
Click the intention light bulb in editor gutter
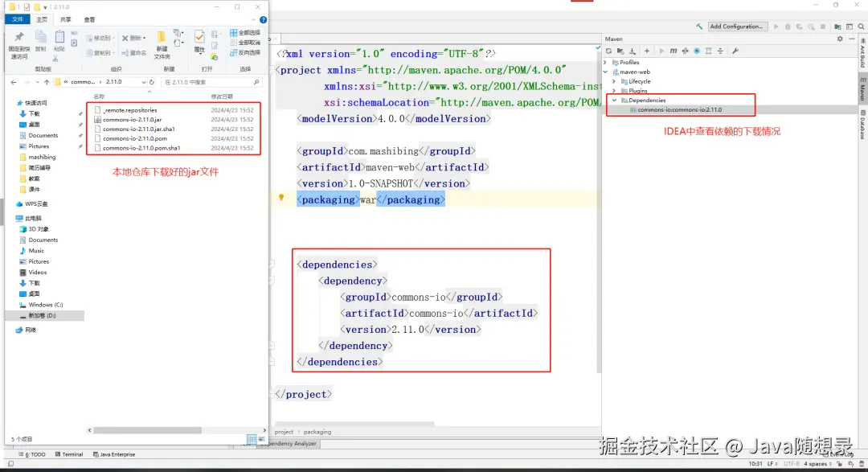click(281, 197)
